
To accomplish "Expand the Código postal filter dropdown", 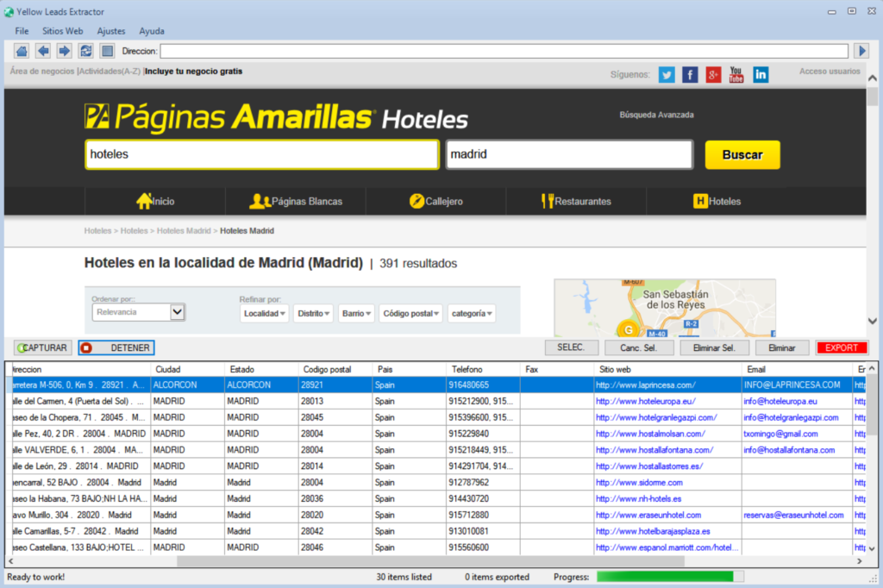I will [410, 314].
